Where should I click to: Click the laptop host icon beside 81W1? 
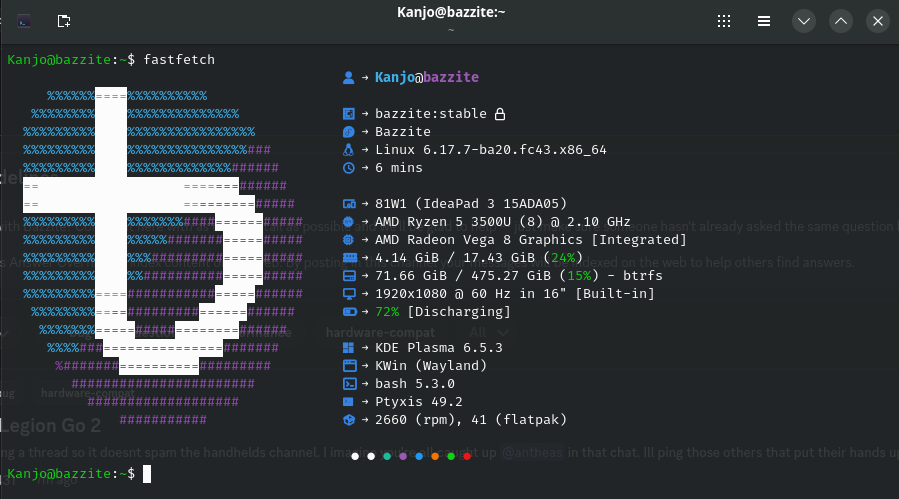[x=349, y=204]
